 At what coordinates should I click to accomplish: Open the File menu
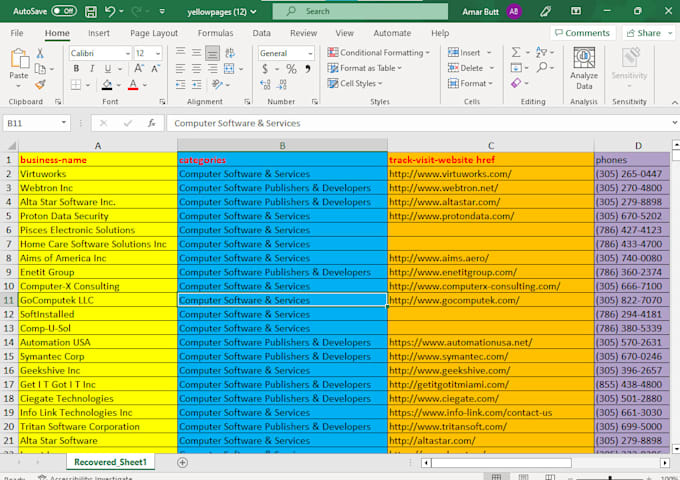tap(17, 33)
